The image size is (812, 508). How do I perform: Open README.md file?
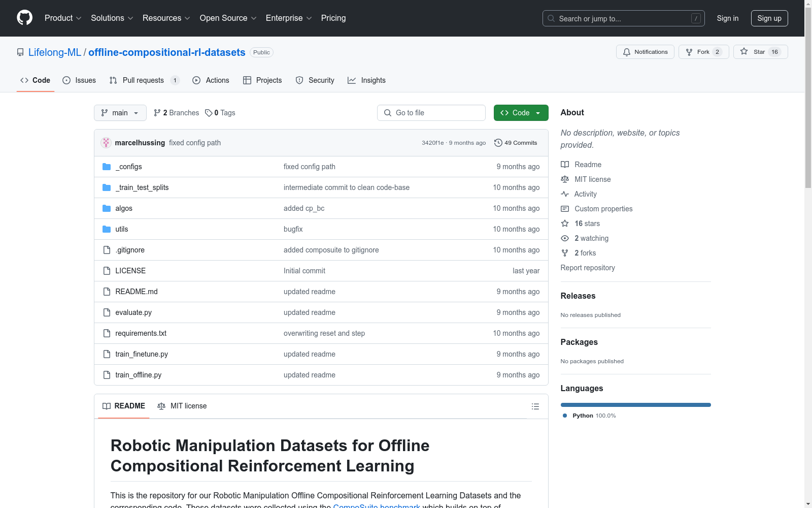[137, 292]
